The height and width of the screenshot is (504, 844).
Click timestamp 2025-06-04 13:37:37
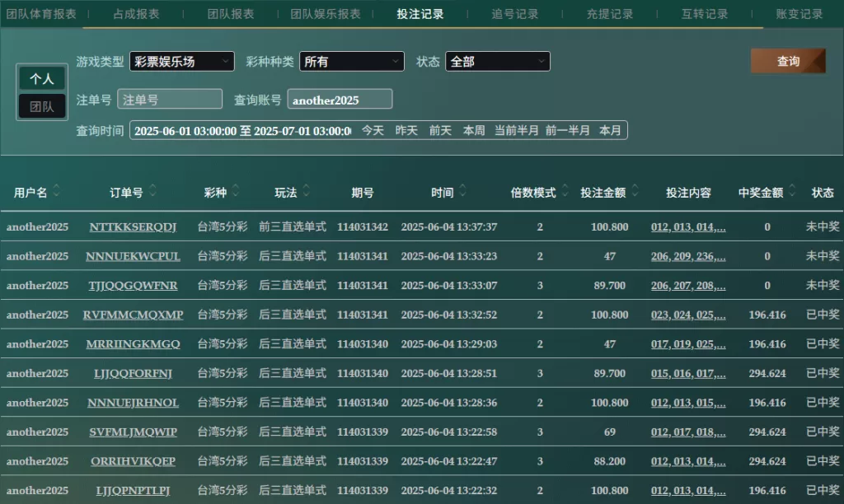tap(449, 227)
